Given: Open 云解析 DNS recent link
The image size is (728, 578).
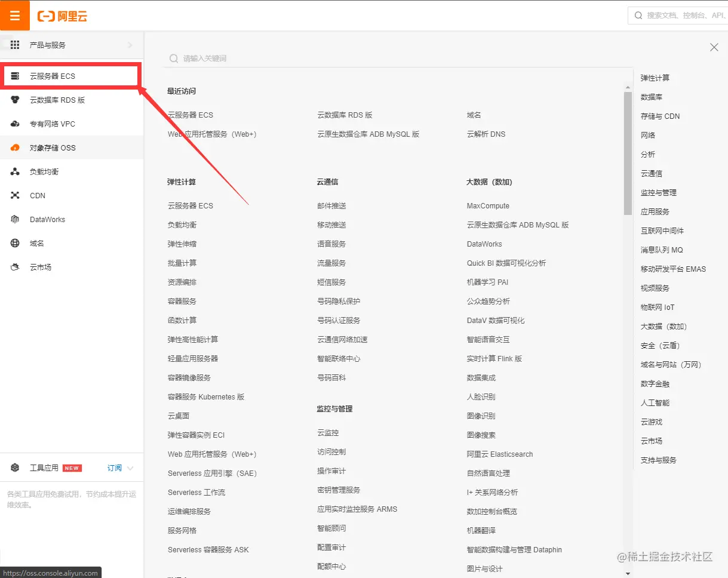Looking at the screenshot, I should [x=486, y=134].
